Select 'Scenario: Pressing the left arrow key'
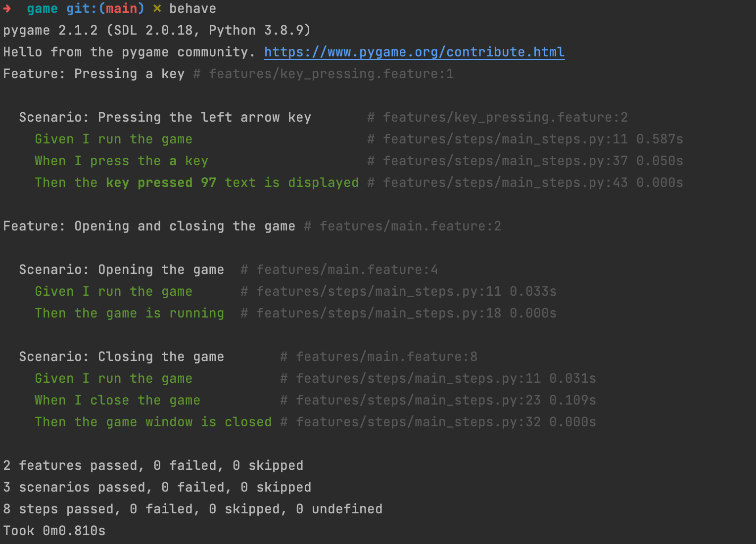Viewport: 756px width, 544px height. point(165,117)
